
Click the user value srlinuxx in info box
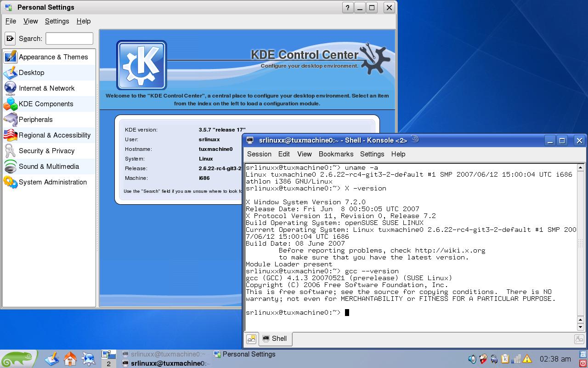209,139
